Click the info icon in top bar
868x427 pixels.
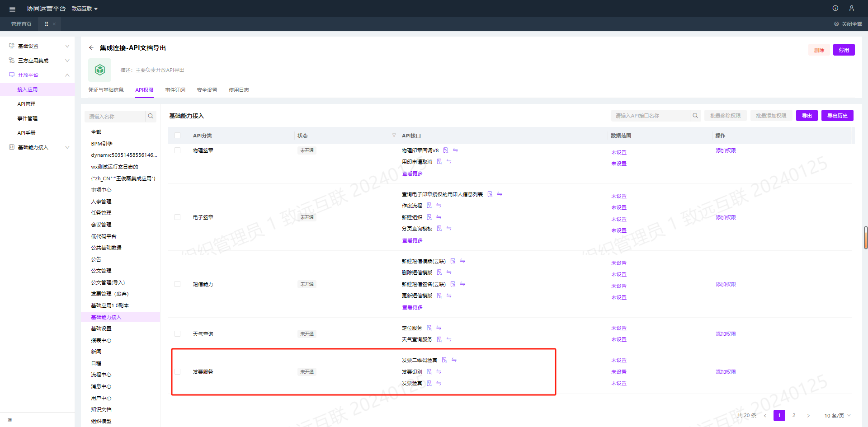click(835, 8)
